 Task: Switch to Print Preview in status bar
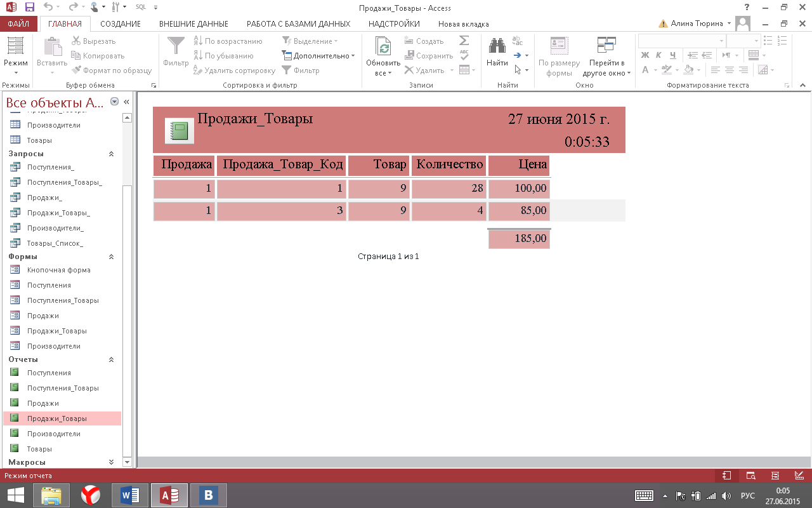750,475
